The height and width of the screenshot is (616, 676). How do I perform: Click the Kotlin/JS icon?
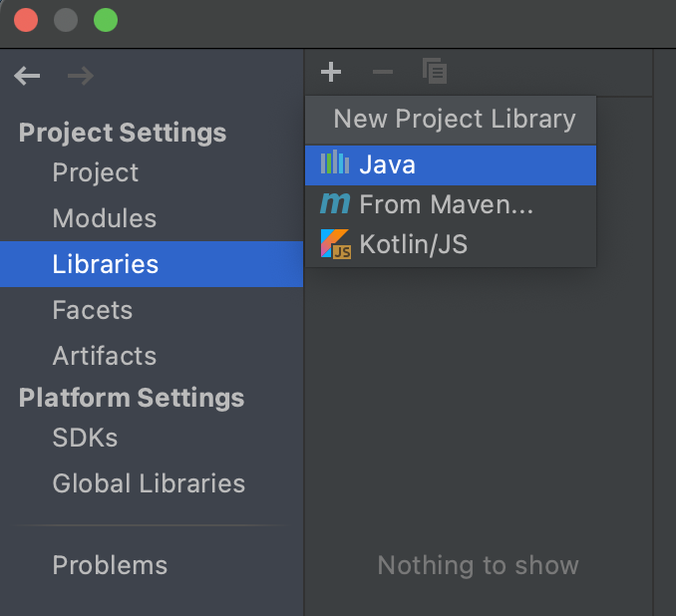[x=335, y=244]
